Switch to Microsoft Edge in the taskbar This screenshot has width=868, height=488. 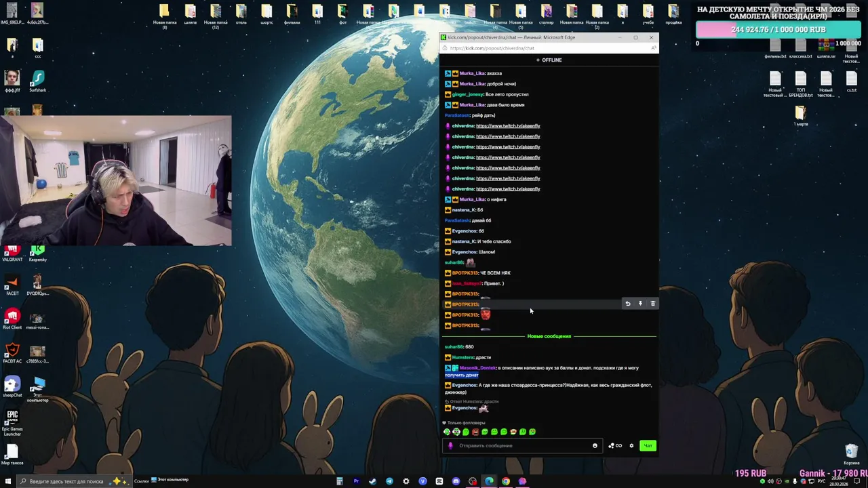[x=489, y=481]
